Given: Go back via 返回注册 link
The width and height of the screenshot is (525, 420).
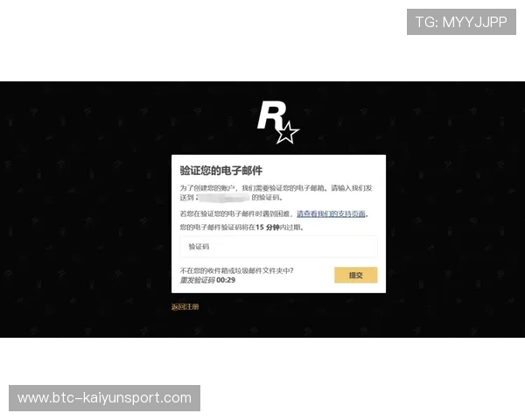Looking at the screenshot, I should click(x=185, y=307).
